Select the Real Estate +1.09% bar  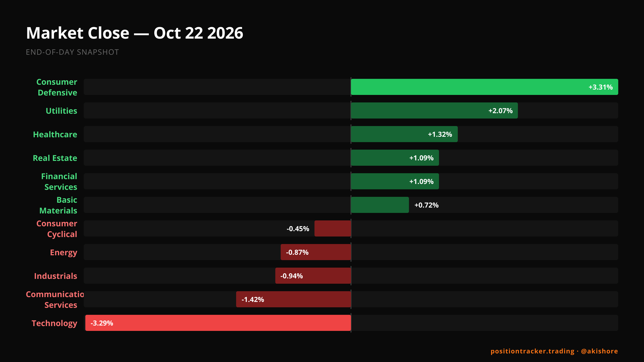[x=395, y=158]
